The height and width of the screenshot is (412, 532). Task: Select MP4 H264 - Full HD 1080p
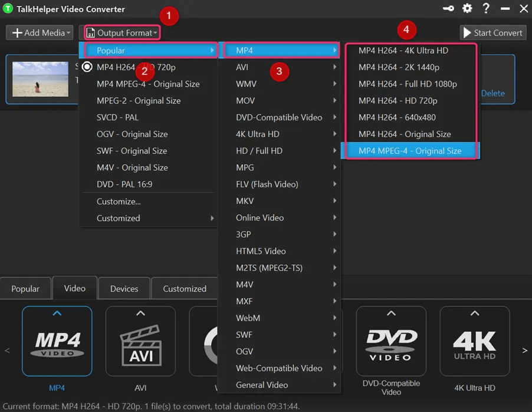point(410,84)
